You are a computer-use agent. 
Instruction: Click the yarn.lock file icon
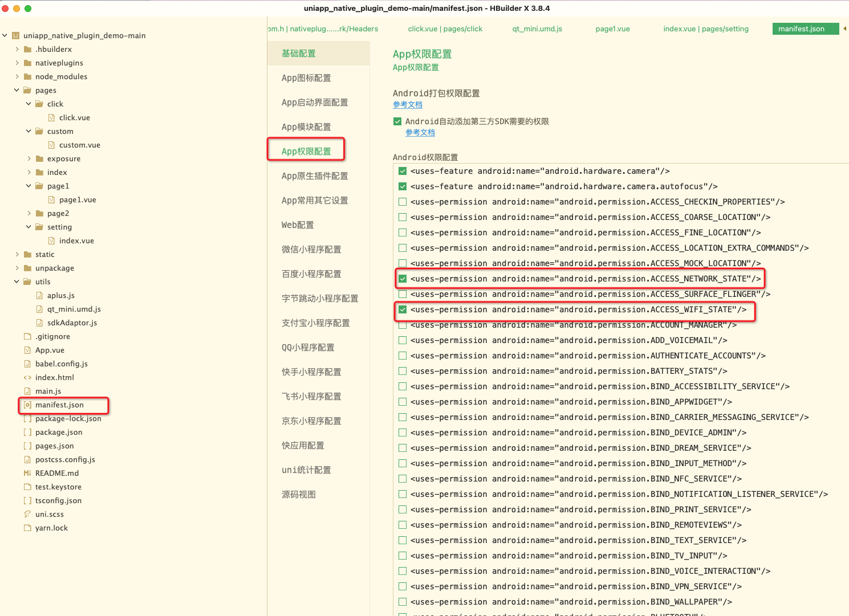pos(27,528)
